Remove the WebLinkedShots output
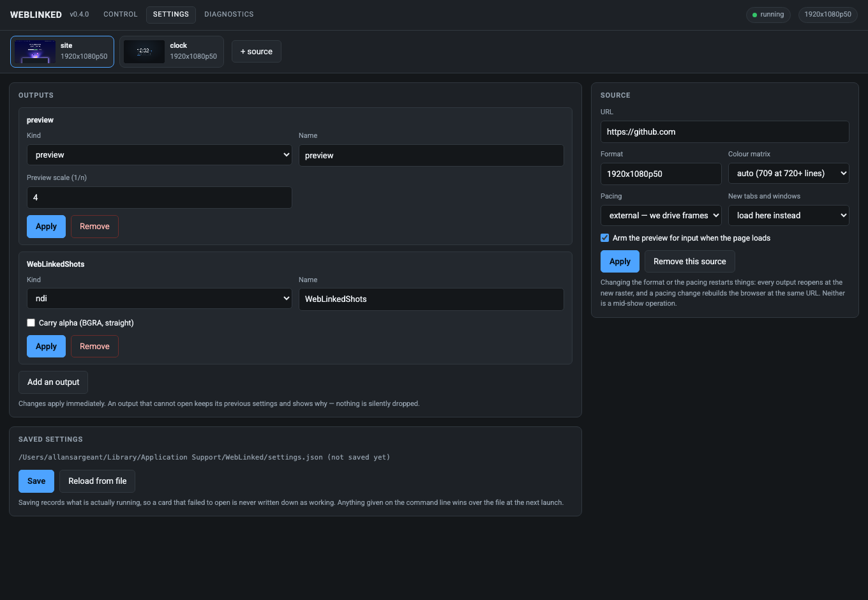Image resolution: width=868 pixels, height=600 pixels. click(x=94, y=347)
